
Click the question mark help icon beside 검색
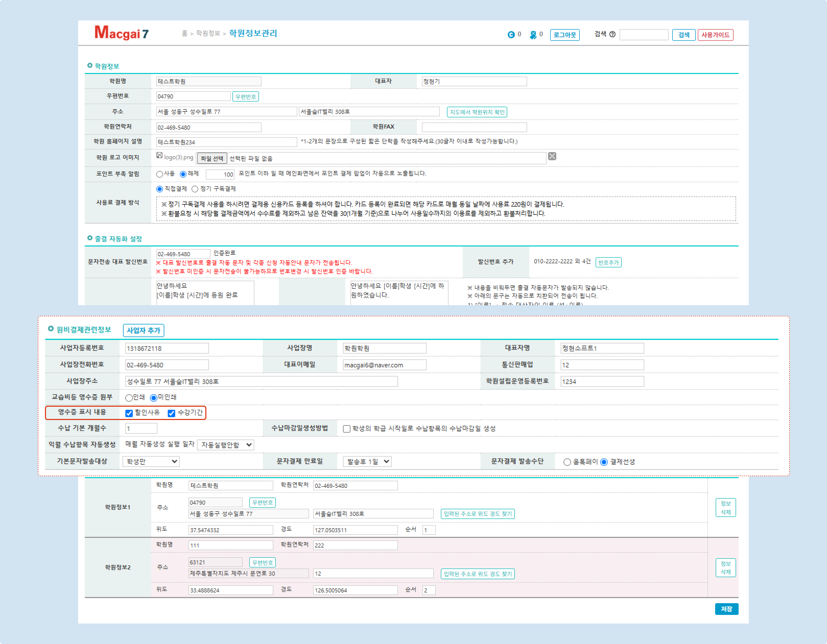pos(612,34)
